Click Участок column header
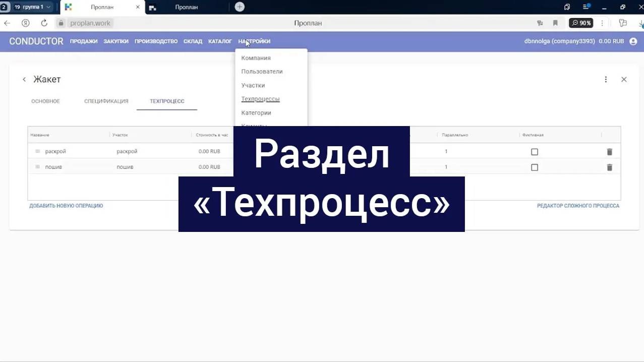644x362 pixels. coord(120,135)
